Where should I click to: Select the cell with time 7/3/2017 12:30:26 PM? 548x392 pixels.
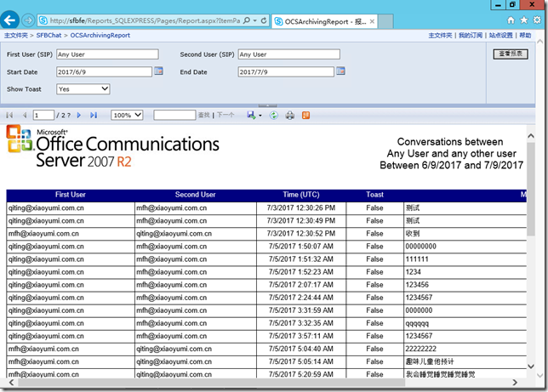coord(301,207)
